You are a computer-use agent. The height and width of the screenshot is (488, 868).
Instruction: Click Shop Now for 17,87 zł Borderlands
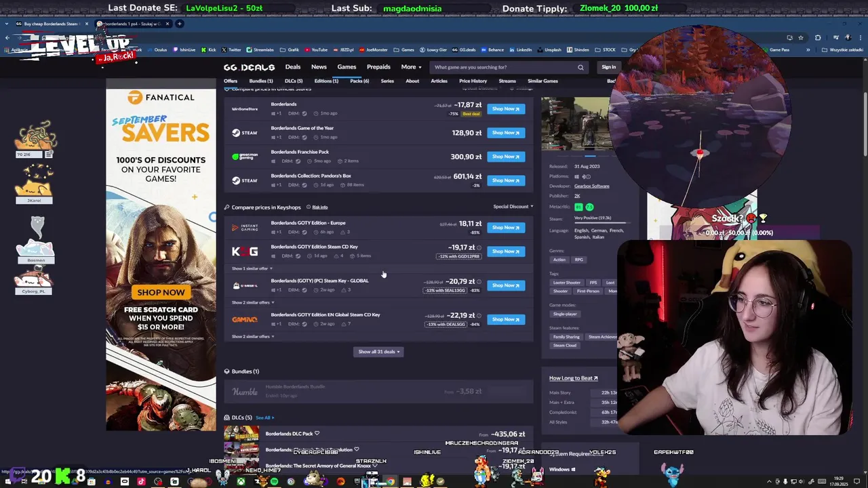pyautogui.click(x=506, y=109)
